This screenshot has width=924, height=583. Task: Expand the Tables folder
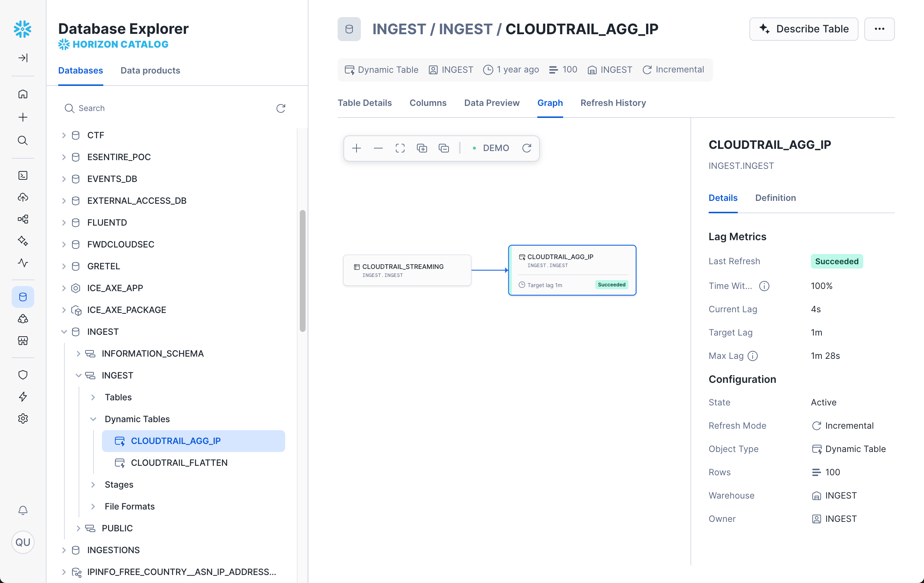coord(93,397)
